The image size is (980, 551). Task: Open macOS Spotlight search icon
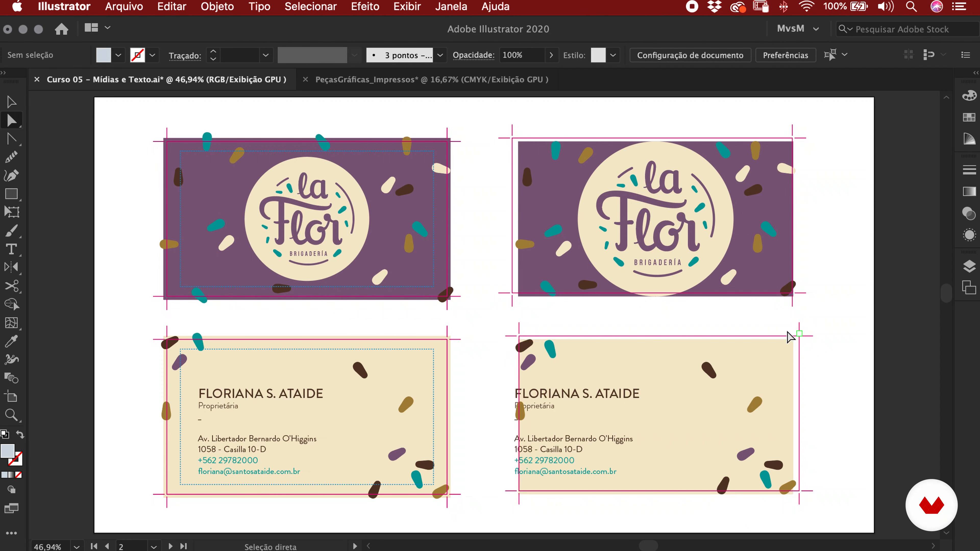point(912,6)
